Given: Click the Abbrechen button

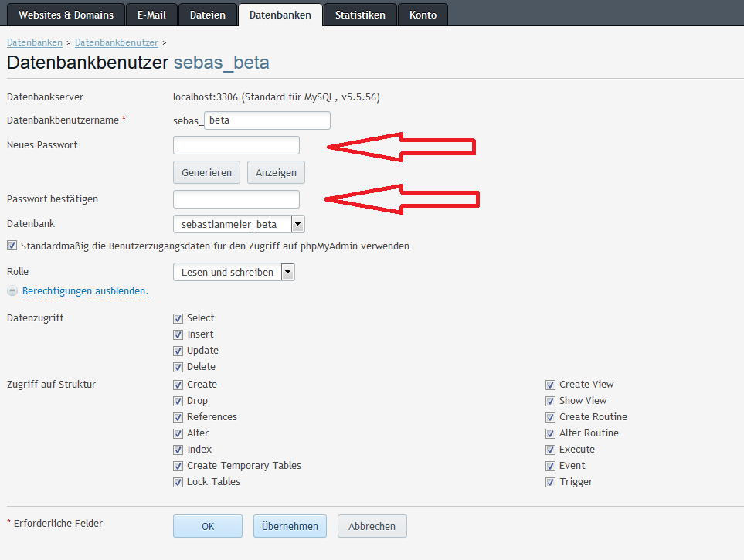Looking at the screenshot, I should tap(372, 526).
